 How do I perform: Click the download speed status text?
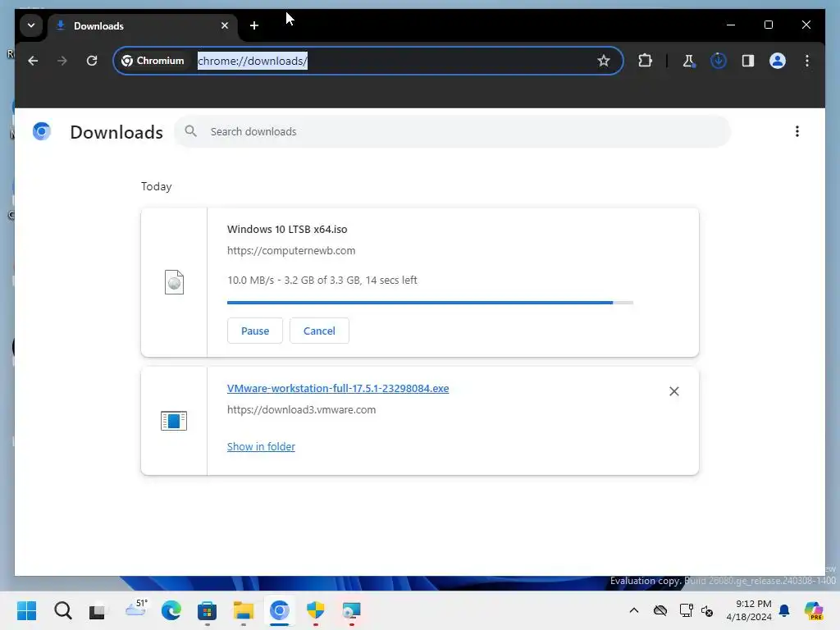[x=322, y=281]
